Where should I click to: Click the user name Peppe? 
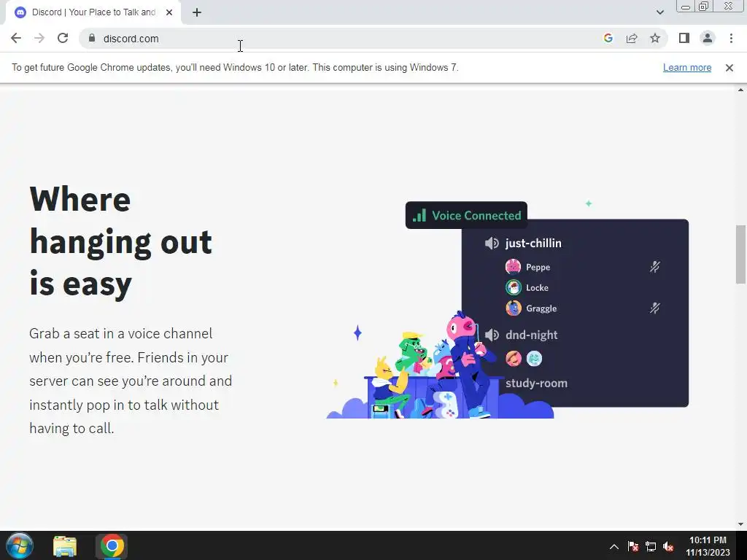coord(538,267)
